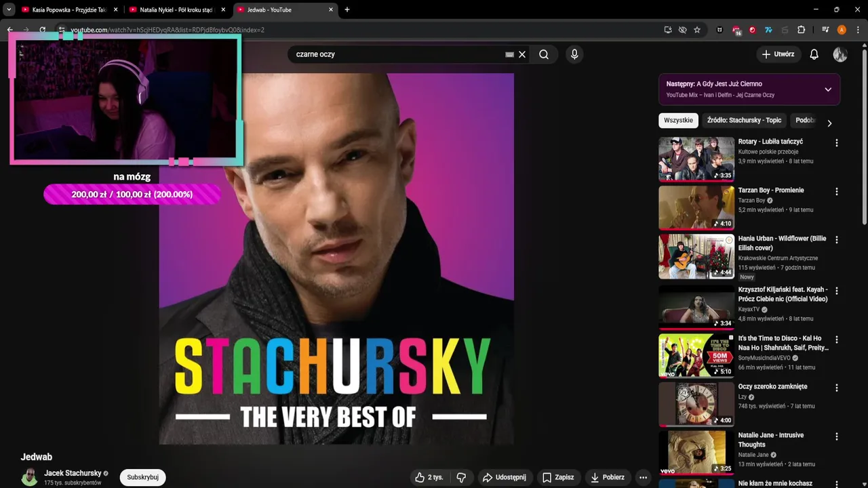Dislike the video with thumbs down
868x488 pixels.
pyautogui.click(x=461, y=477)
